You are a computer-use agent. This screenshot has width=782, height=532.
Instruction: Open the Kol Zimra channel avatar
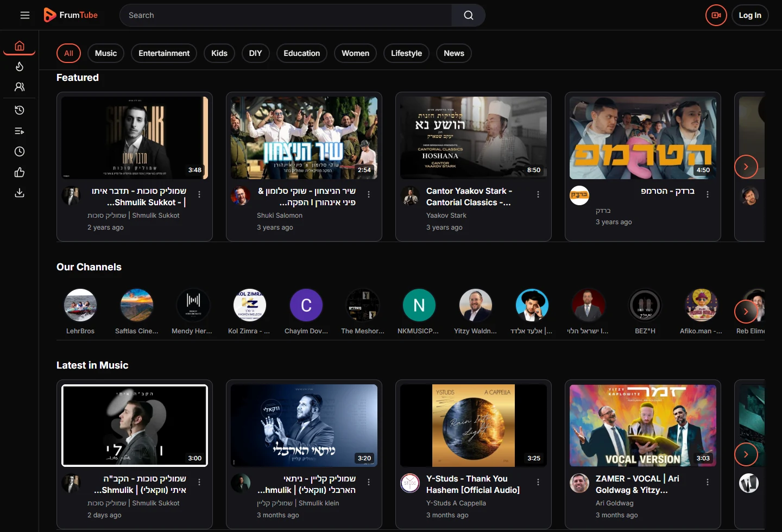tap(250, 305)
